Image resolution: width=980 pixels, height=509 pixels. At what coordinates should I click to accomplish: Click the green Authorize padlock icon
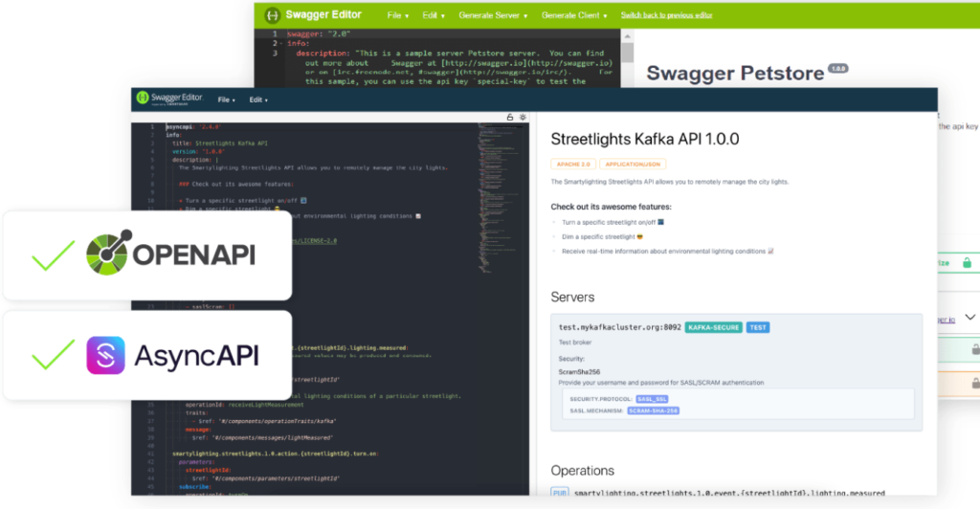967,263
